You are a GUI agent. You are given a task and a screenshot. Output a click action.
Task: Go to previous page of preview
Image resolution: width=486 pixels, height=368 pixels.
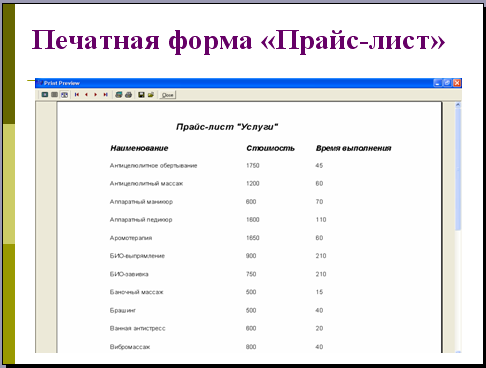click(86, 95)
